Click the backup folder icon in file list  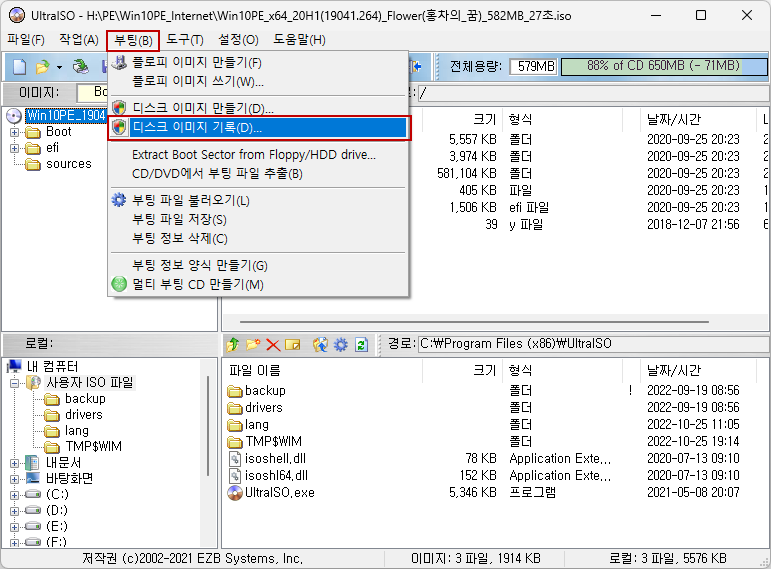(x=235, y=391)
